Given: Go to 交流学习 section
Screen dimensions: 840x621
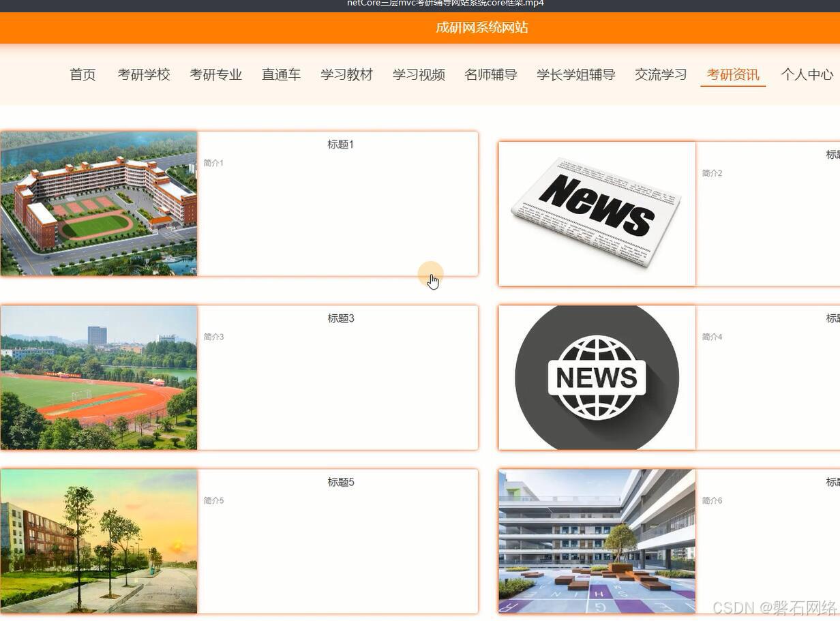Looking at the screenshot, I should 661,75.
